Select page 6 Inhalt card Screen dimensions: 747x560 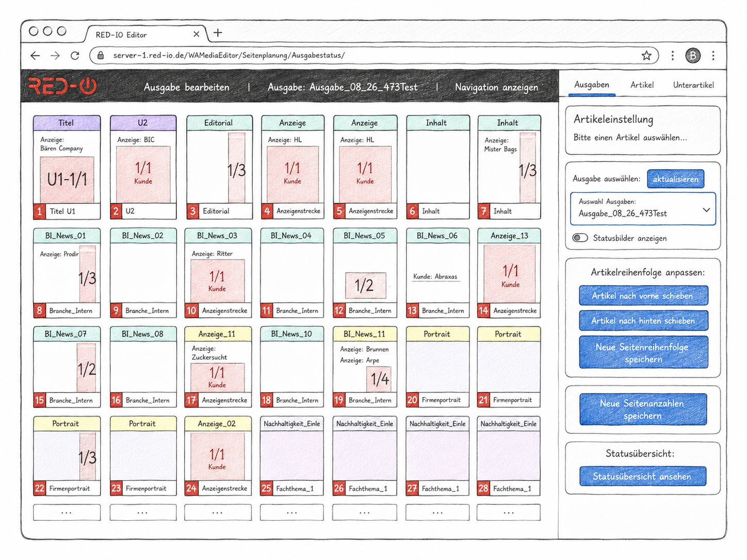[438, 167]
